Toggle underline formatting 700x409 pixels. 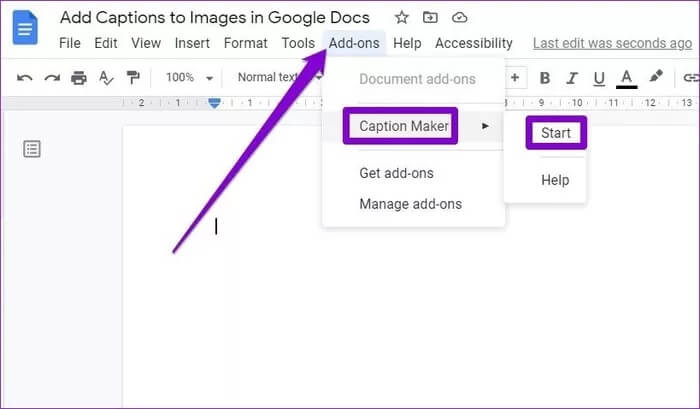(x=599, y=78)
